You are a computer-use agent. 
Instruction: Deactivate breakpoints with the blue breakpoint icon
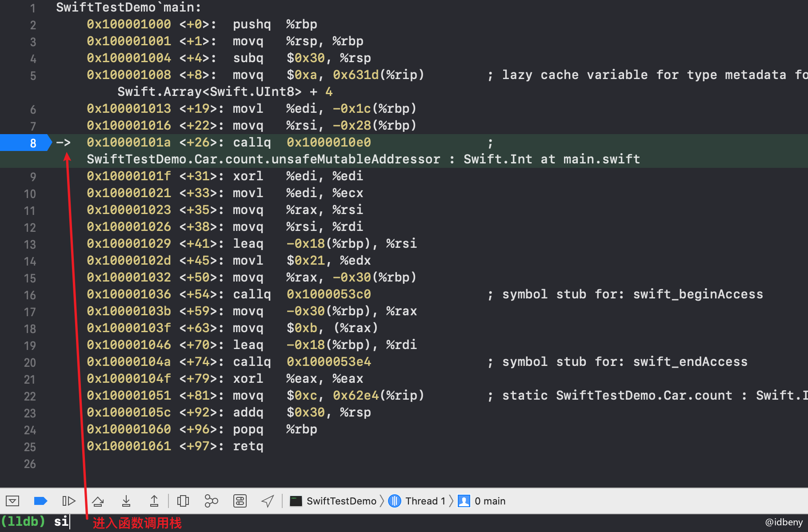click(x=40, y=501)
